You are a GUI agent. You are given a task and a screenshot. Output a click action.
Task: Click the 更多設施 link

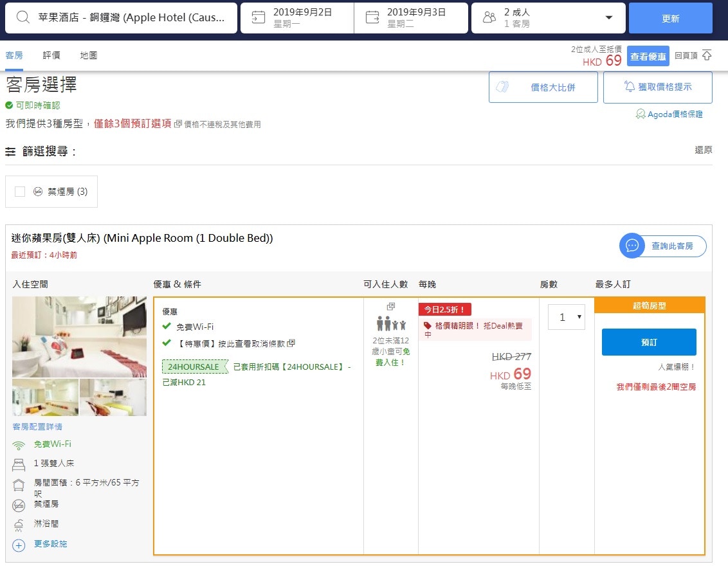tap(50, 543)
